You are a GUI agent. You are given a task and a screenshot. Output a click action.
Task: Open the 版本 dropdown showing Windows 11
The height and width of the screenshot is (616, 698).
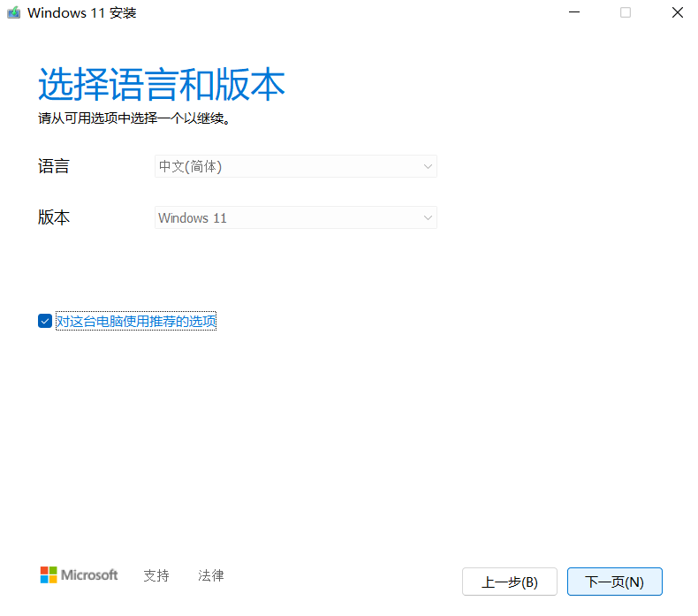pyautogui.click(x=296, y=217)
